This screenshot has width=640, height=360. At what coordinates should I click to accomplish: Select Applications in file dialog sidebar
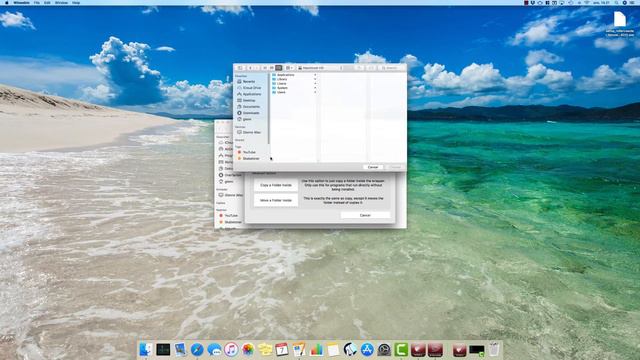tap(252, 94)
